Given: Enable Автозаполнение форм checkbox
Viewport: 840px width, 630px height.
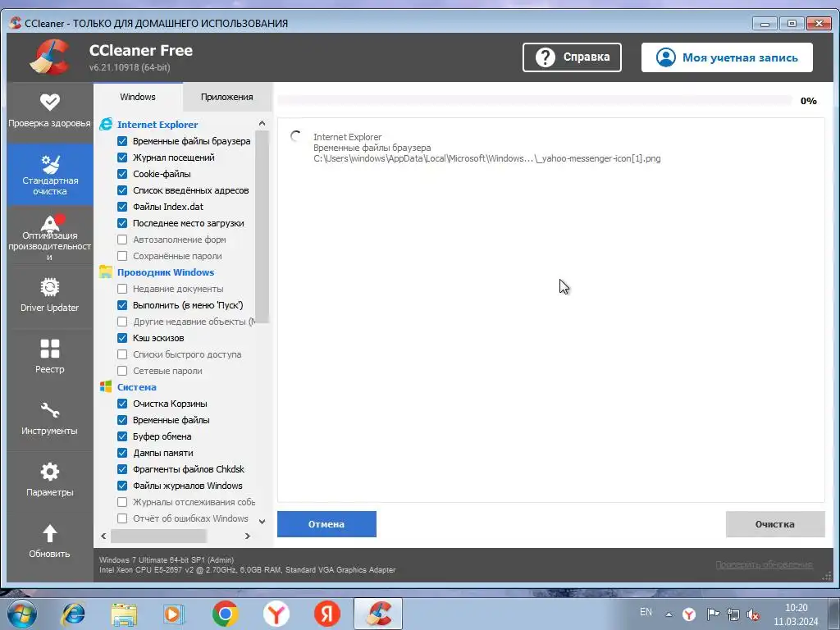Looking at the screenshot, I should [x=122, y=240].
